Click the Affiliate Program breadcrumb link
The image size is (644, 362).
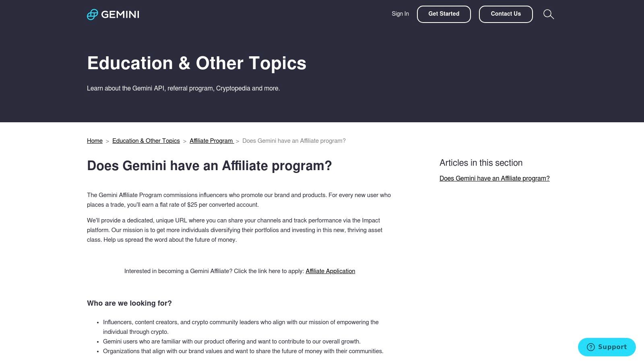click(211, 141)
